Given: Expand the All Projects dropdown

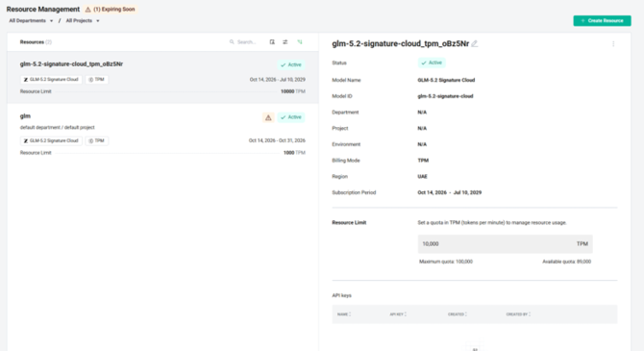Looking at the screenshot, I should point(83,20).
